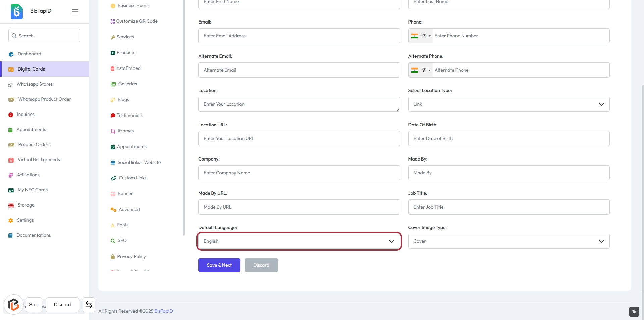Click the BizTapID footer link

pyautogui.click(x=163, y=311)
